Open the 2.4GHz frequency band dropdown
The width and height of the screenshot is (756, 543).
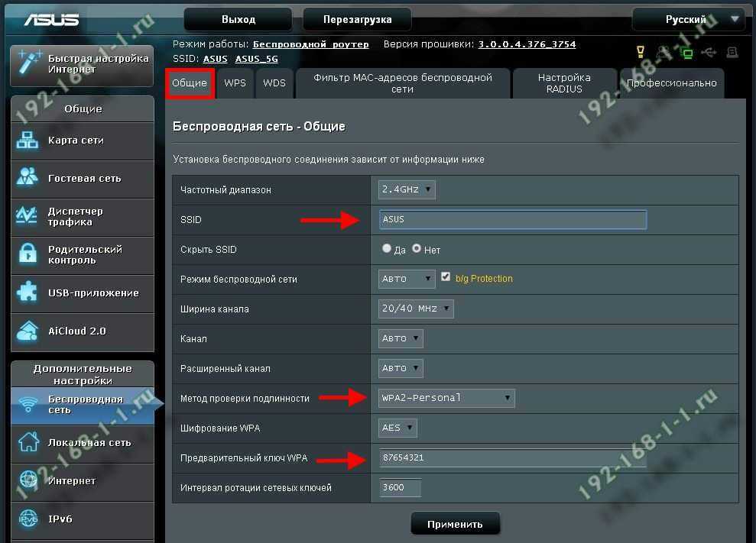point(407,189)
